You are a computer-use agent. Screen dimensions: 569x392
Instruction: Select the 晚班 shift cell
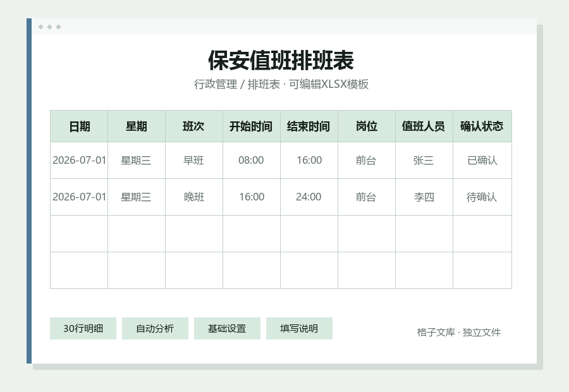tap(194, 197)
